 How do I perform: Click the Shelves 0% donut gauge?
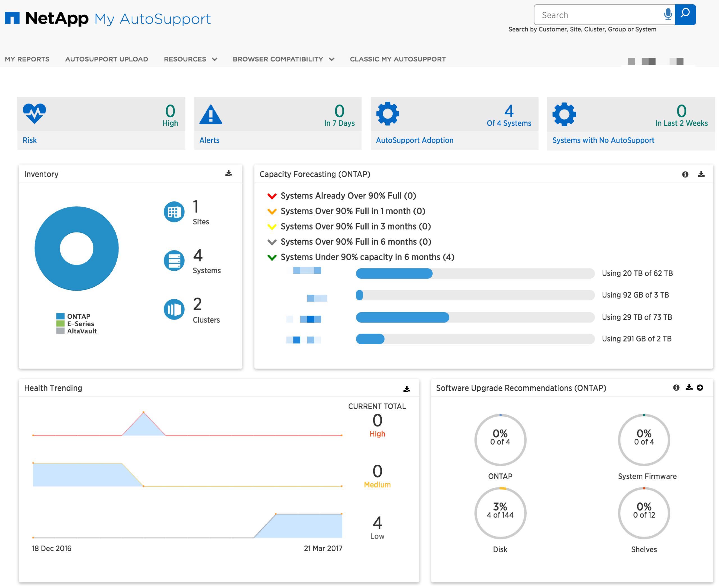[644, 513]
